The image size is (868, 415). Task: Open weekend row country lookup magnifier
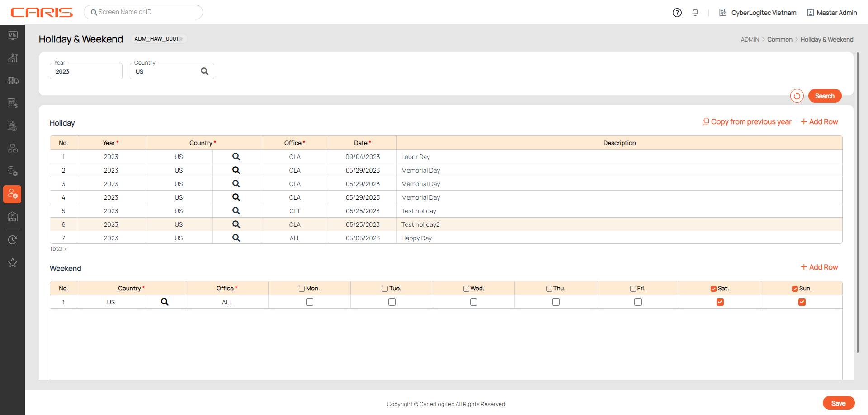(165, 302)
